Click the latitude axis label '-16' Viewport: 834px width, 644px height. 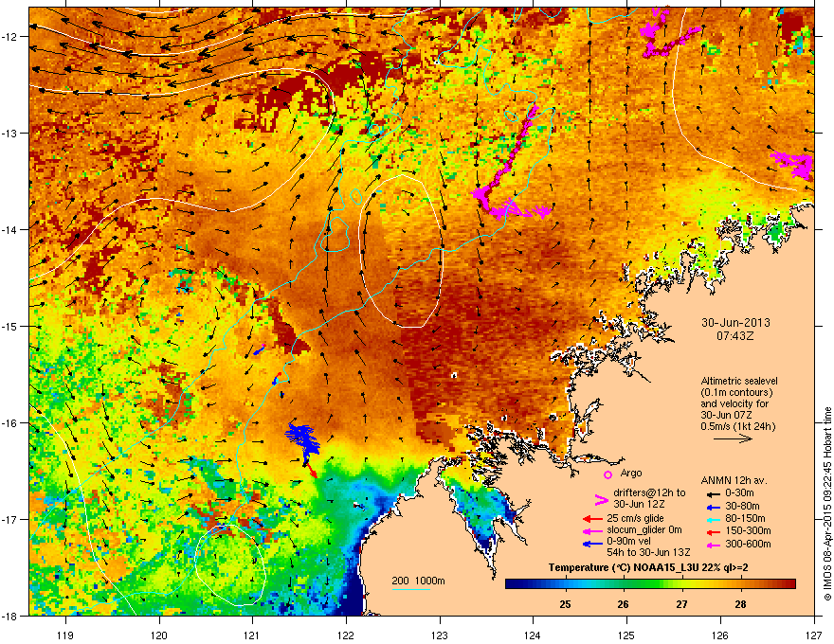(10, 423)
